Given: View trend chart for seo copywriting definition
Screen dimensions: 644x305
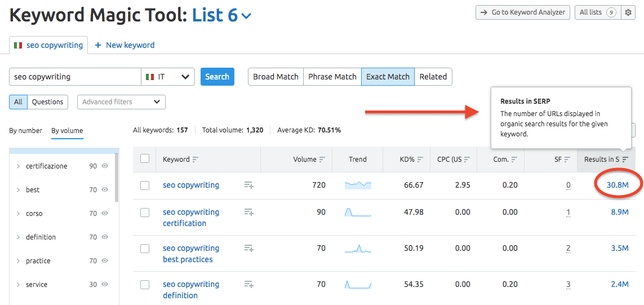Looking at the screenshot, I should pyautogui.click(x=358, y=284).
